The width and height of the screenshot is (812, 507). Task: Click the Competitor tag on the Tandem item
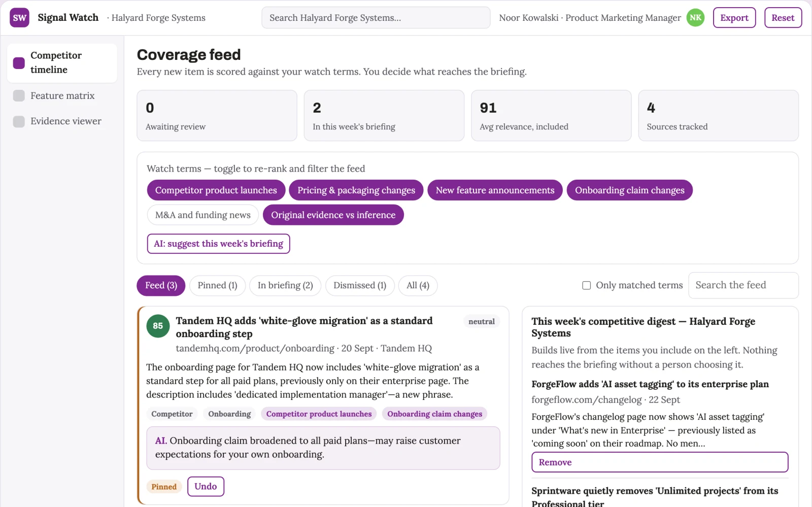point(172,414)
